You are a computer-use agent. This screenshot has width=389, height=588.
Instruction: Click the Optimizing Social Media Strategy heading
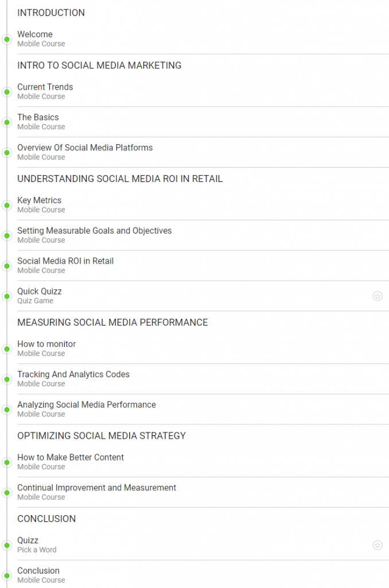(102, 436)
